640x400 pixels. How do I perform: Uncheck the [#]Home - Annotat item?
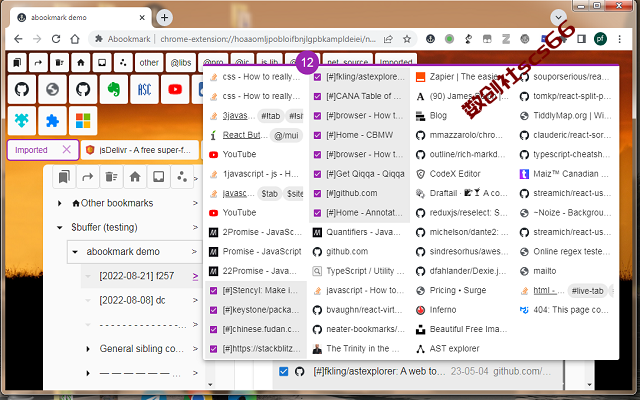pos(318,213)
